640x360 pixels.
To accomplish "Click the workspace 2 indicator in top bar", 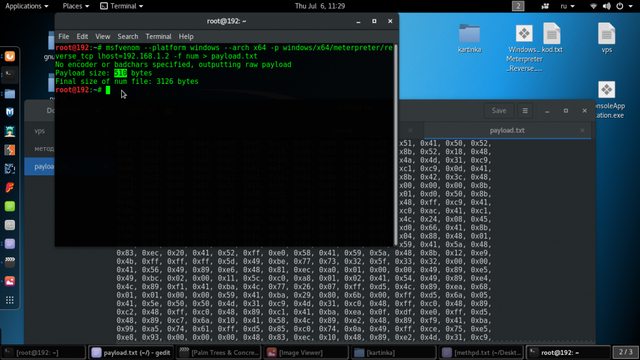I will pyautogui.click(x=518, y=6).
